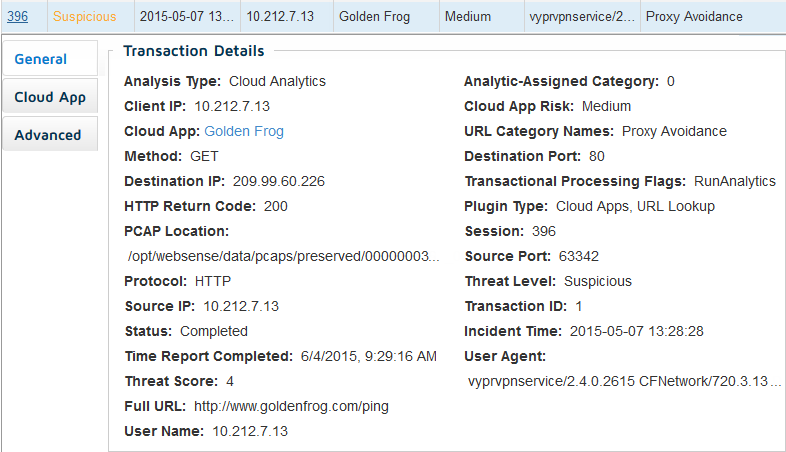Click the truncated User Agent value text
This screenshot has height=452, width=786.
coord(625,381)
